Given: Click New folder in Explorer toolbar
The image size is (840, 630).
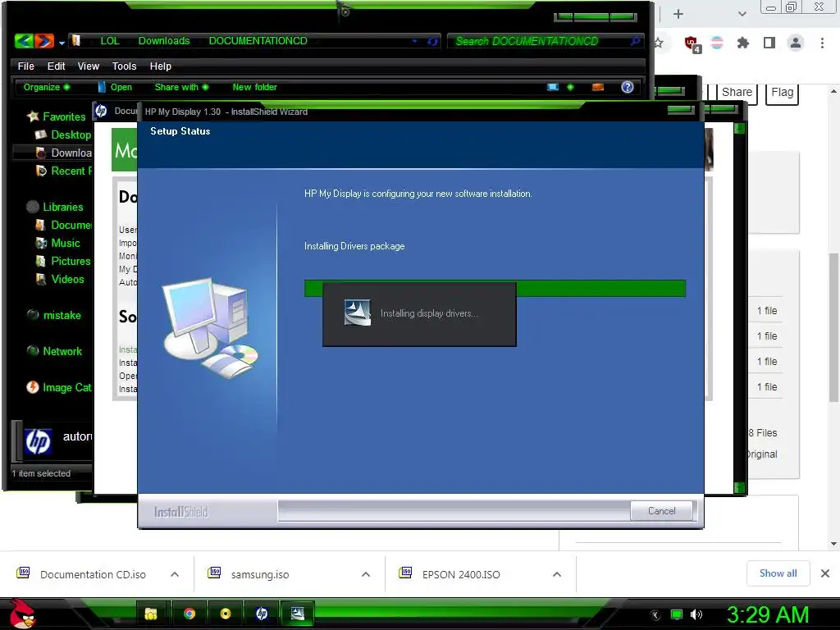Looking at the screenshot, I should [254, 87].
